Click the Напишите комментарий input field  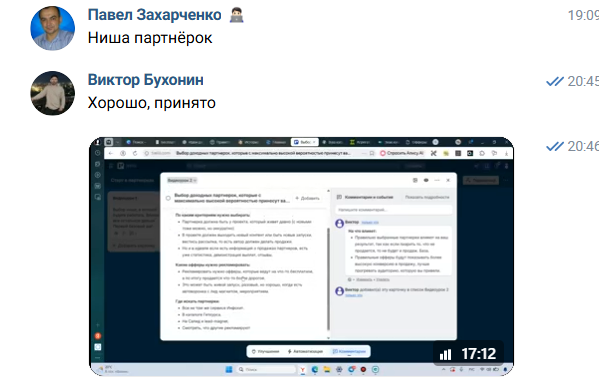(x=393, y=210)
